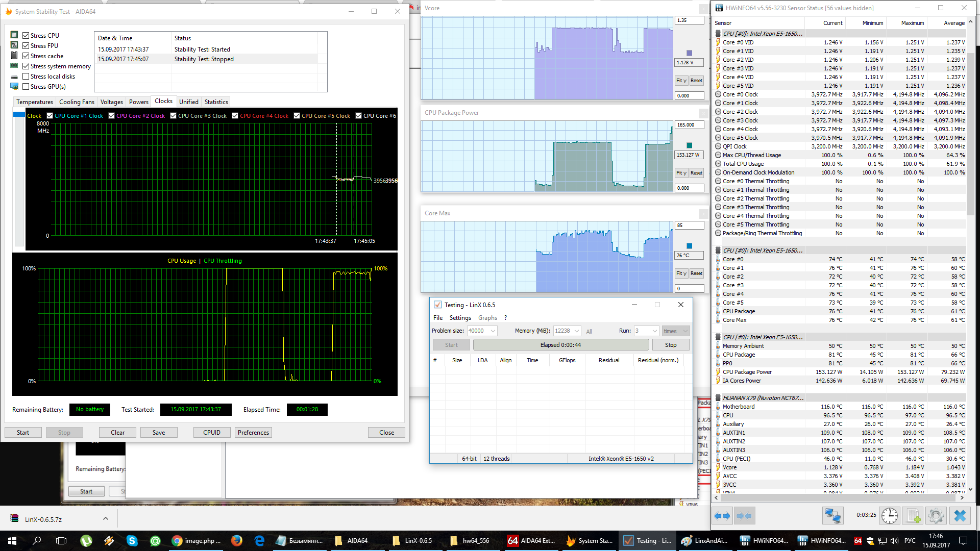Click the Preferences button in AIDA64
The height and width of the screenshot is (551, 980).
point(253,432)
